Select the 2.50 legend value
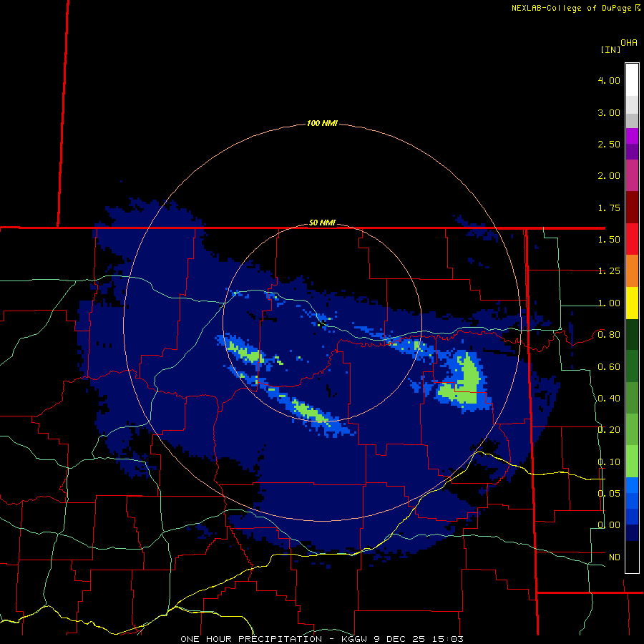The image size is (644, 644). pyautogui.click(x=609, y=144)
